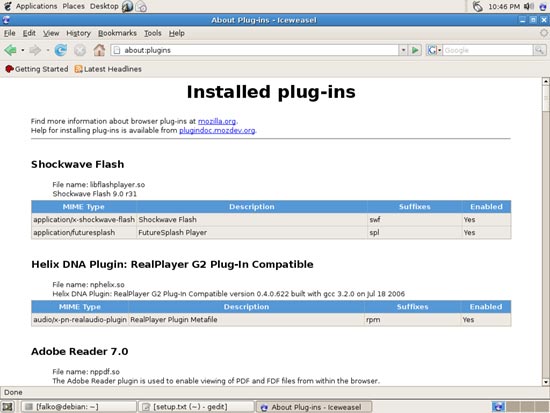Open the Latest Headlines feed bookmark
550x413 pixels.
[x=108, y=69]
